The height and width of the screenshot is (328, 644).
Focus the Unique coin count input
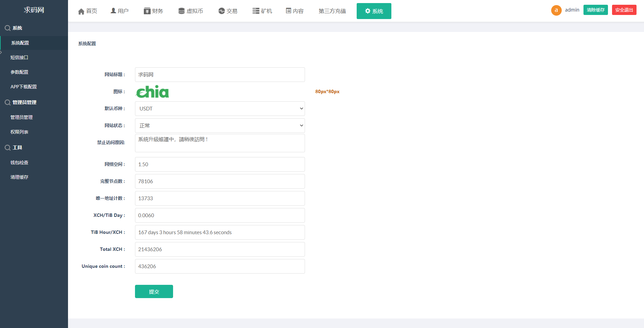tap(220, 266)
